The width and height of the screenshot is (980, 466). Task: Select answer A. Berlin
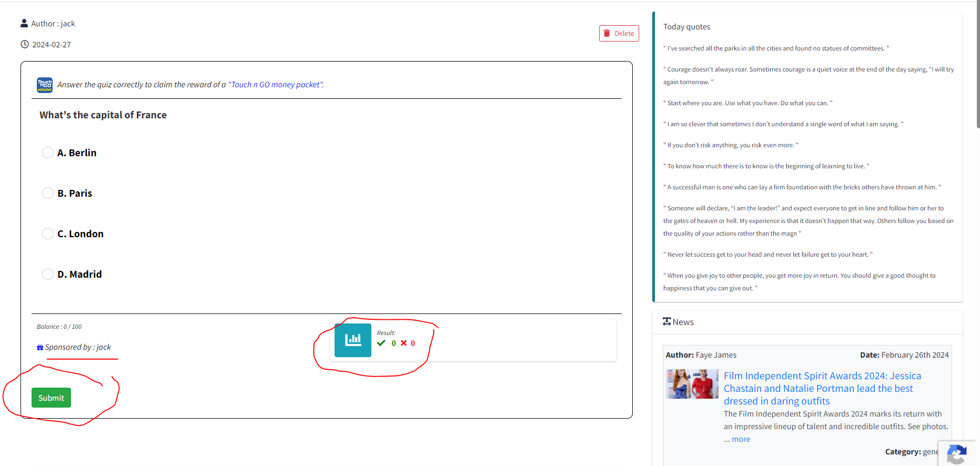click(x=48, y=153)
